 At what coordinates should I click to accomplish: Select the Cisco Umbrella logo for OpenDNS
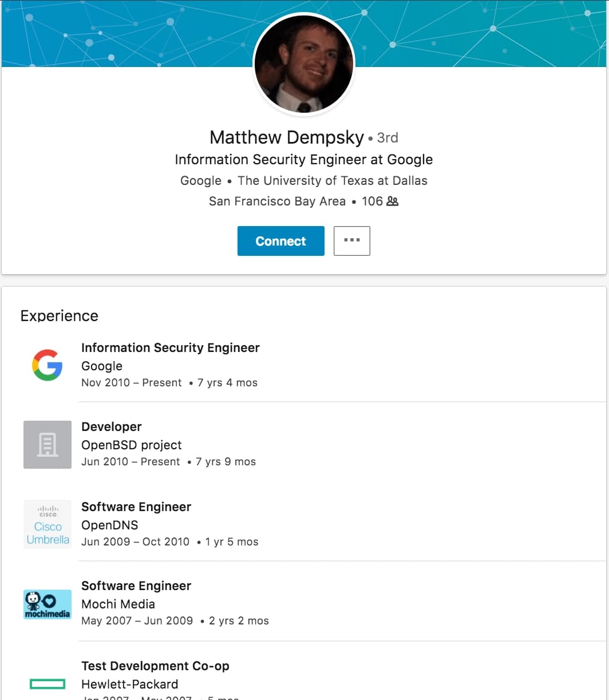pos(47,524)
